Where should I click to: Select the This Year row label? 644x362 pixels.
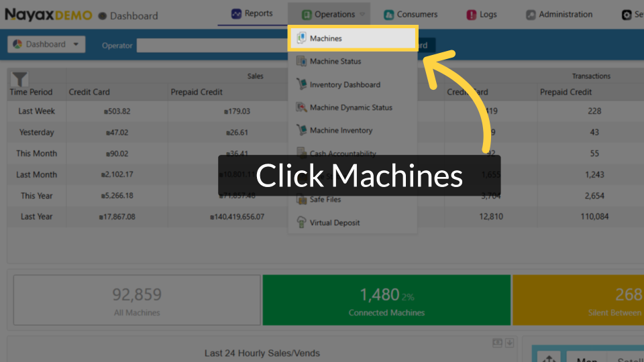point(36,196)
